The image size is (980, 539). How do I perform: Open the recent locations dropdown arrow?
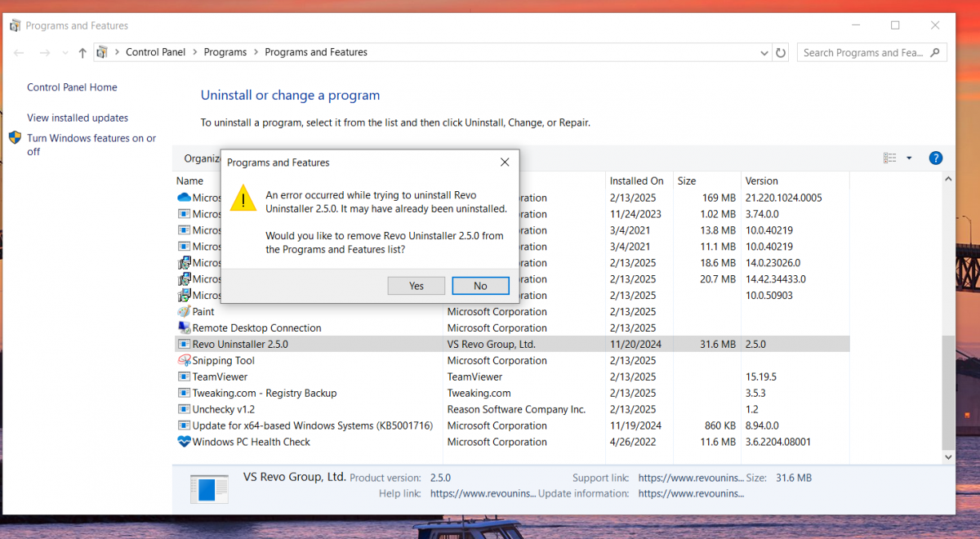tap(65, 53)
